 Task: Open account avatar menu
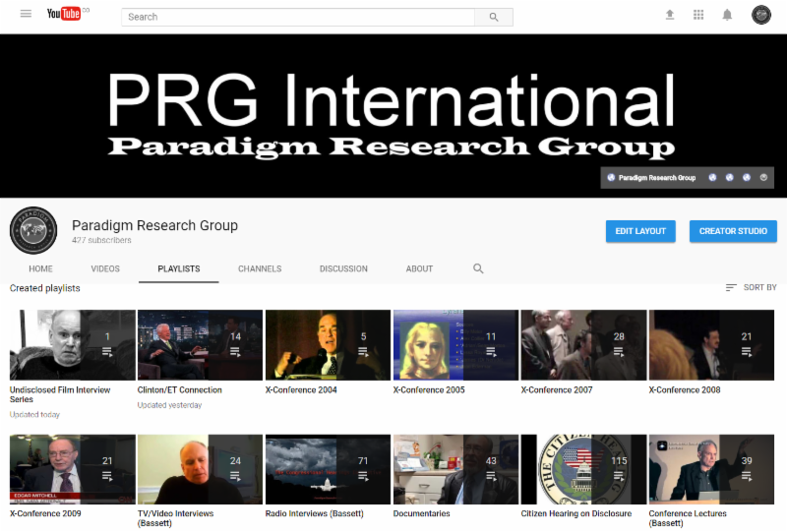coord(760,15)
